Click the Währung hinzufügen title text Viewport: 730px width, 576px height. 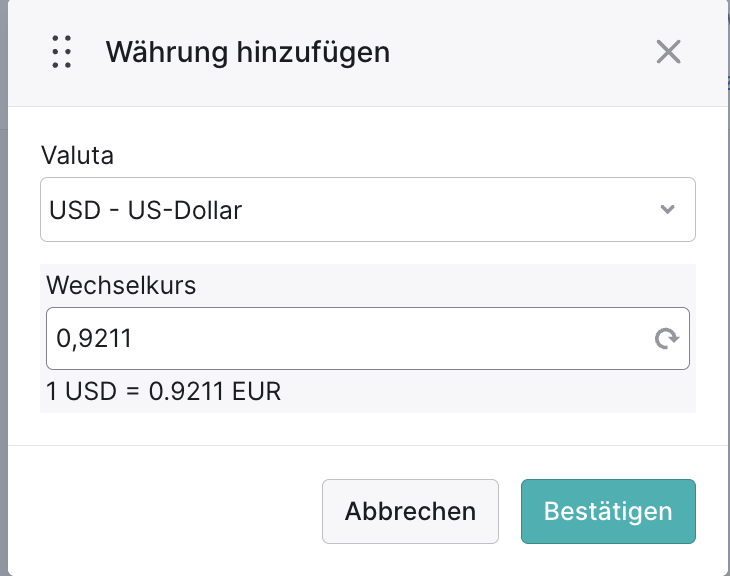(x=248, y=52)
